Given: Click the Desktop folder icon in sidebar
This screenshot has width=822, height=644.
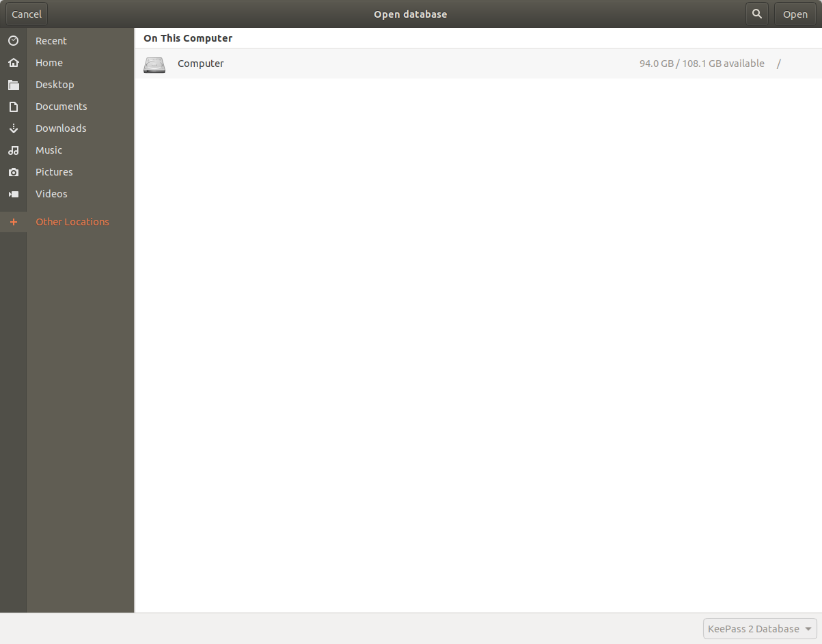Looking at the screenshot, I should coord(13,85).
